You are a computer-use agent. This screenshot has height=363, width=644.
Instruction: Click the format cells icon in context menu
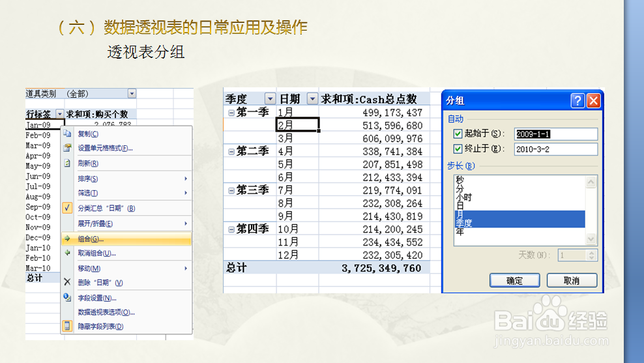tap(67, 148)
